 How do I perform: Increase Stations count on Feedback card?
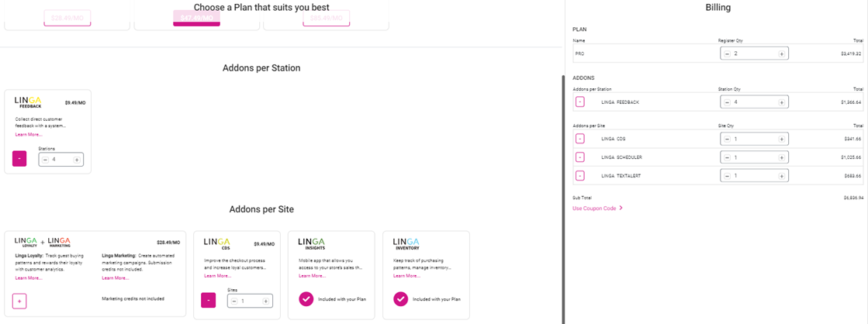click(76, 160)
